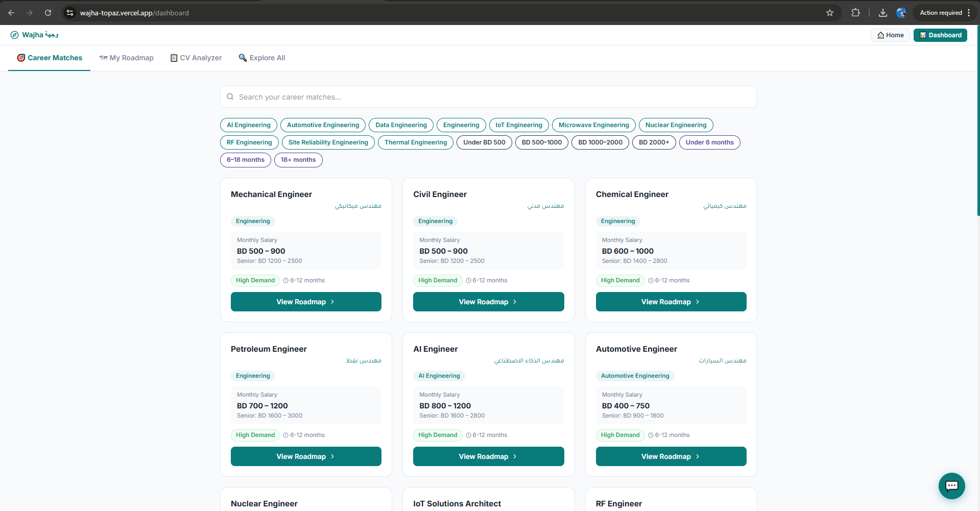Click the clock icon on Chemical Engineer card

pyautogui.click(x=651, y=280)
